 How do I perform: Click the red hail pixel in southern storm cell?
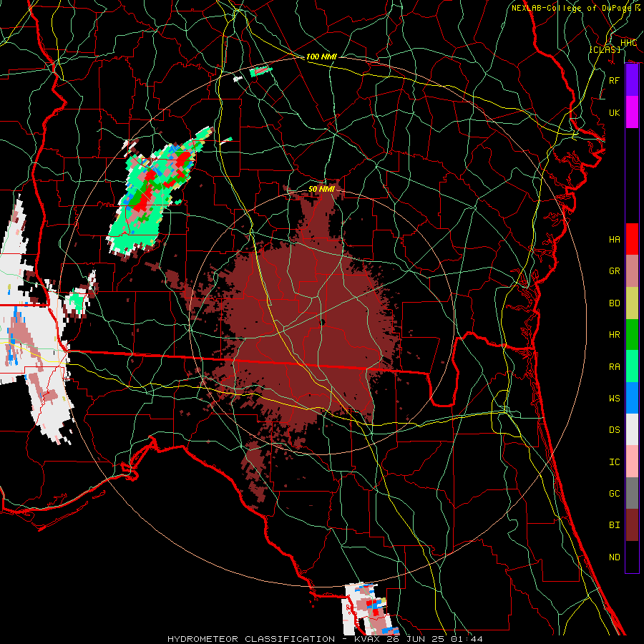click(x=375, y=613)
